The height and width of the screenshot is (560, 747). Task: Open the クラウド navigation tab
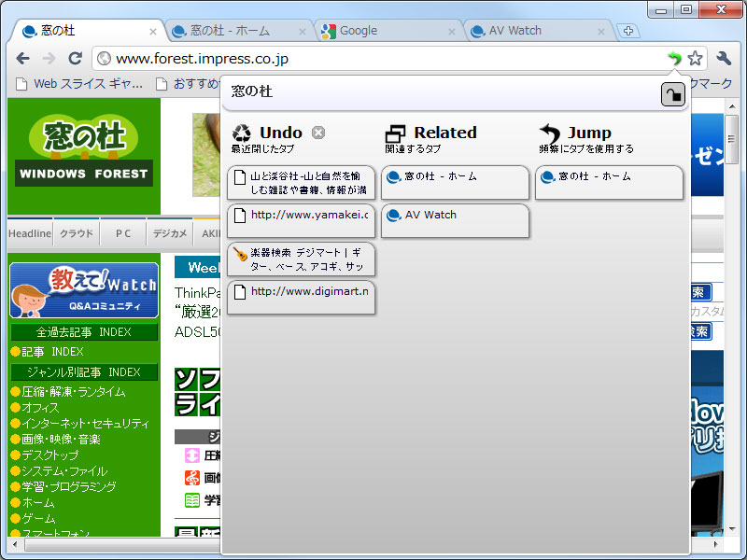click(77, 233)
